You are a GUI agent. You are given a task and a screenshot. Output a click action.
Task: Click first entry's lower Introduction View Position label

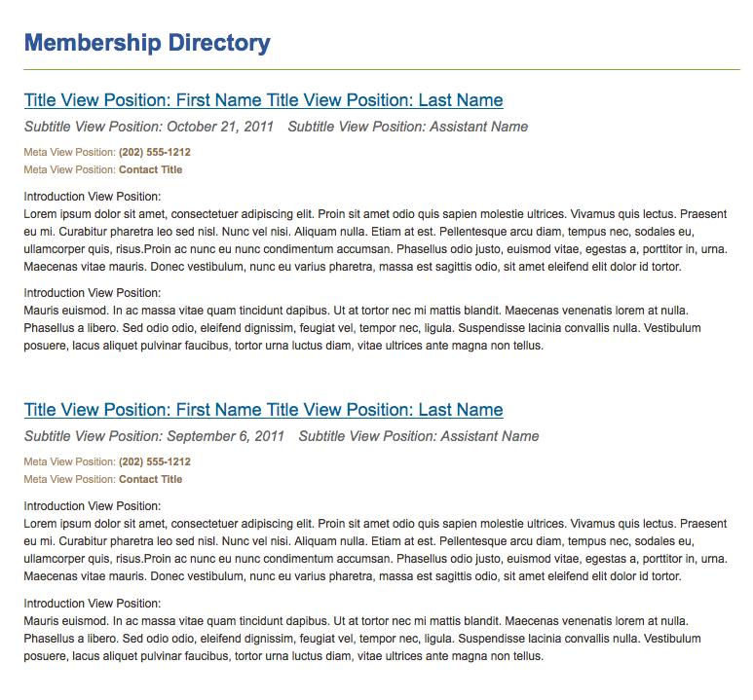93,293
